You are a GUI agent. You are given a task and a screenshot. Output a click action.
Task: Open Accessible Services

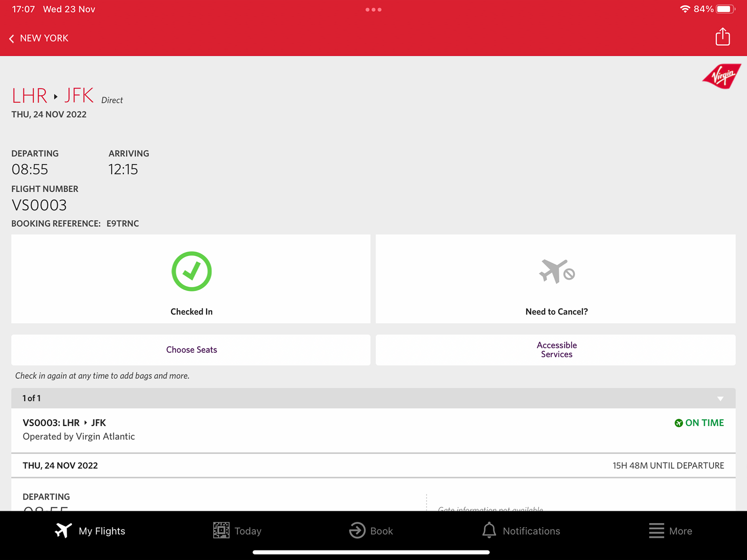tap(556, 349)
